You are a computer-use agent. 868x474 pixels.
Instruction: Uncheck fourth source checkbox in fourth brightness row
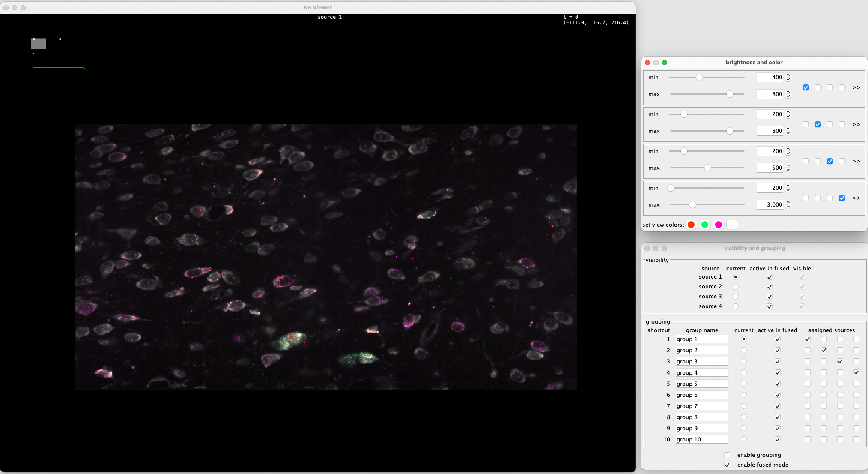(842, 198)
